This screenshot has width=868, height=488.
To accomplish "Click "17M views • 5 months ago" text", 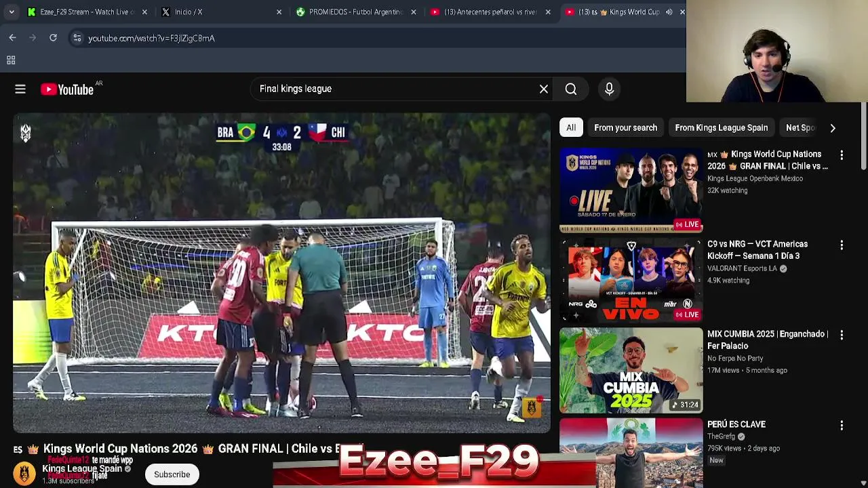I will point(747,371).
